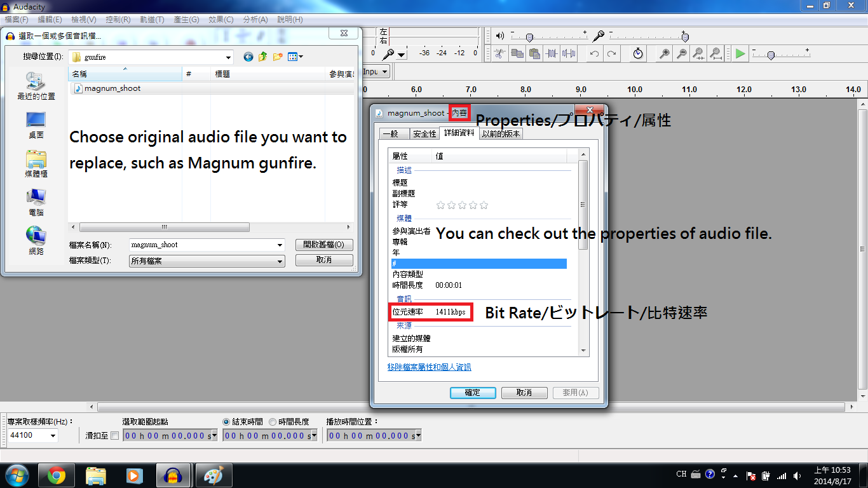Viewport: 868px width, 488px height.
Task: Zoom in using the magnifier plus icon
Action: pyautogui.click(x=664, y=54)
